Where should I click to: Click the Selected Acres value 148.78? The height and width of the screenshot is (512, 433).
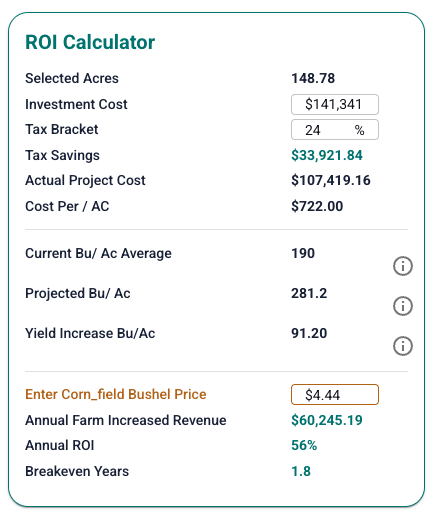pos(313,78)
